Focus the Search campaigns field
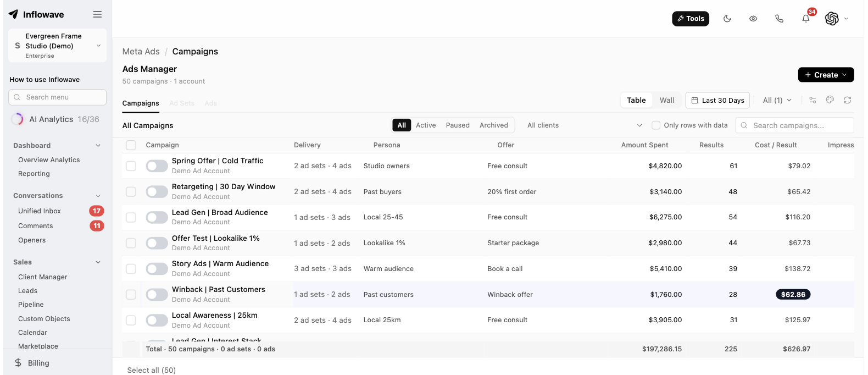Viewport: 868px width, 375px height. coord(794,125)
